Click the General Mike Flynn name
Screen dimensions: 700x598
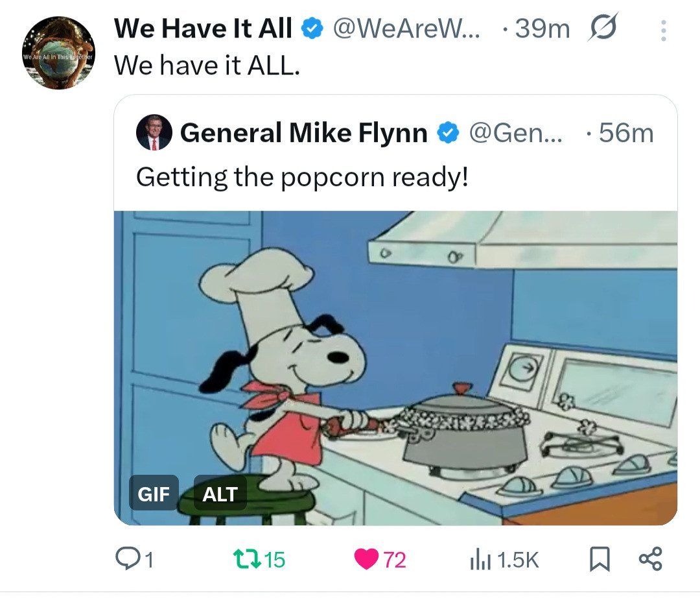[303, 134]
